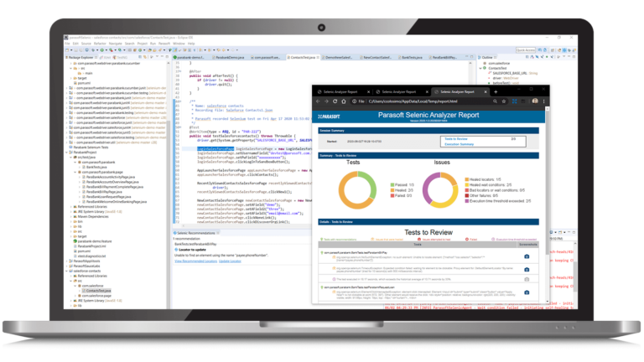Click the Update Locator link

230,261
